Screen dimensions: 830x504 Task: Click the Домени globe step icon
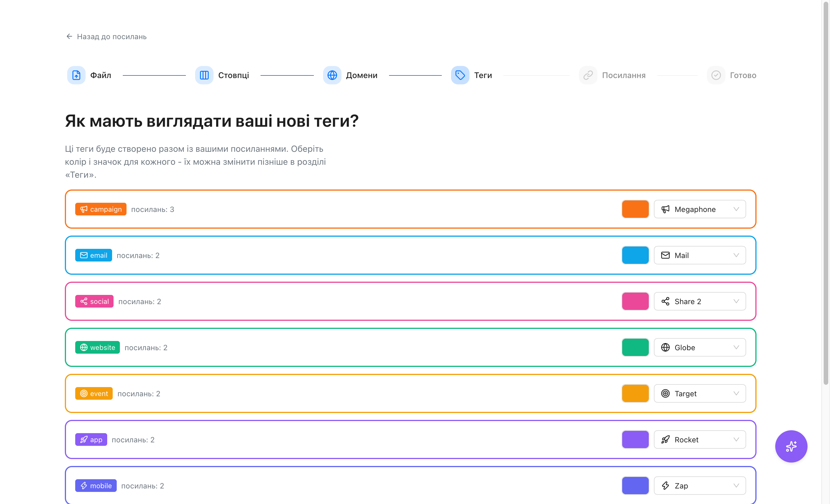click(332, 75)
